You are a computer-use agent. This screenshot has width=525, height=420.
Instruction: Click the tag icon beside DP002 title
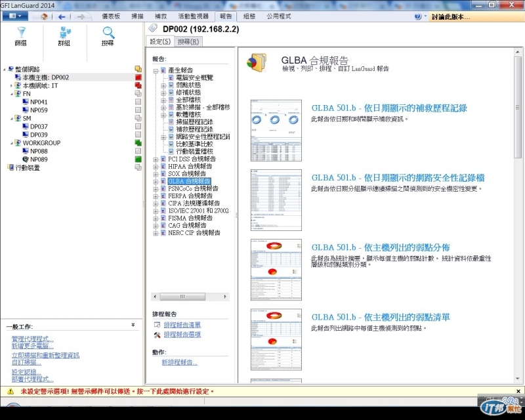click(153, 28)
